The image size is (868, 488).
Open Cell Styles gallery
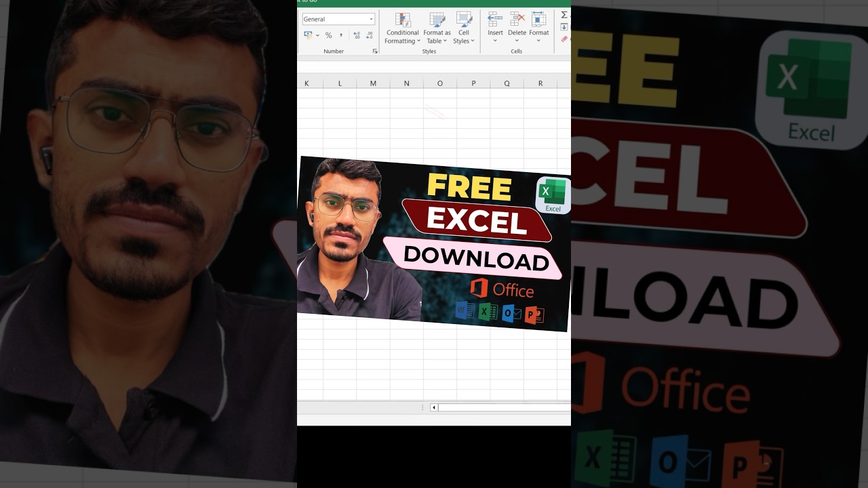(464, 28)
